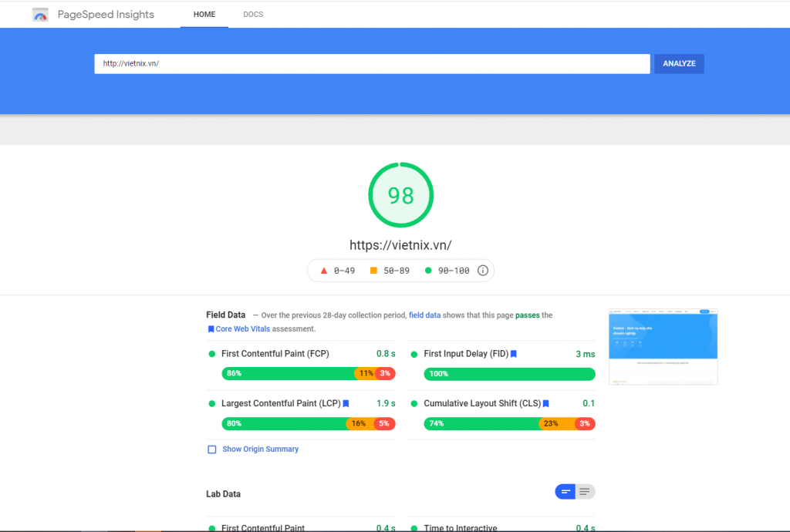This screenshot has width=790, height=532.
Task: Click the orange square in the 50-89 legend
Action: pos(375,271)
